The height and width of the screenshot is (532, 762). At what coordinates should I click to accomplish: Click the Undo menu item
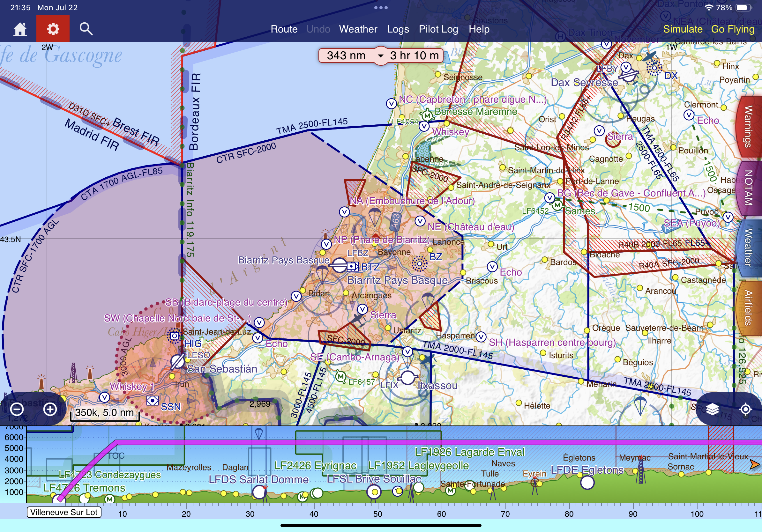click(x=318, y=29)
